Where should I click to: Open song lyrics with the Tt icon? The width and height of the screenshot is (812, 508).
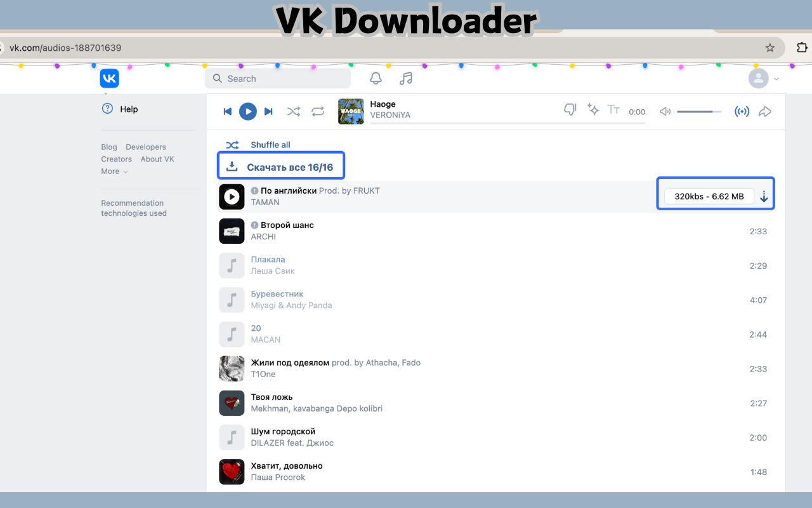613,110
